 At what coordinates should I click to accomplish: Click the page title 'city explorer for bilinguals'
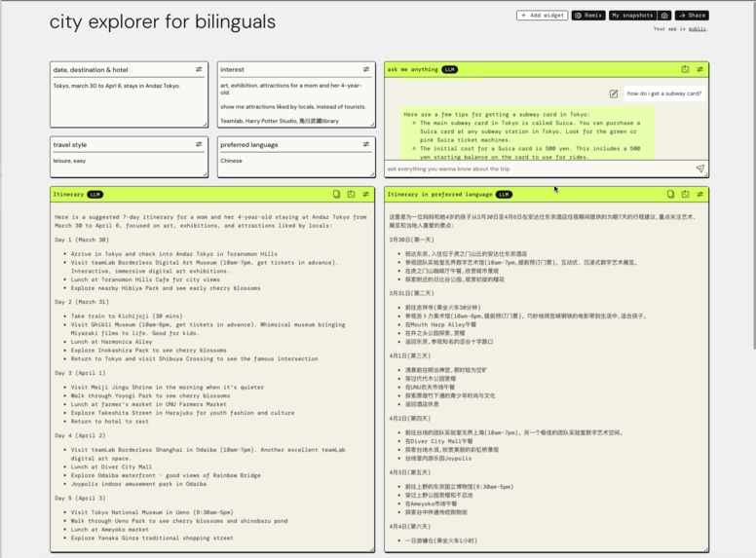(163, 21)
